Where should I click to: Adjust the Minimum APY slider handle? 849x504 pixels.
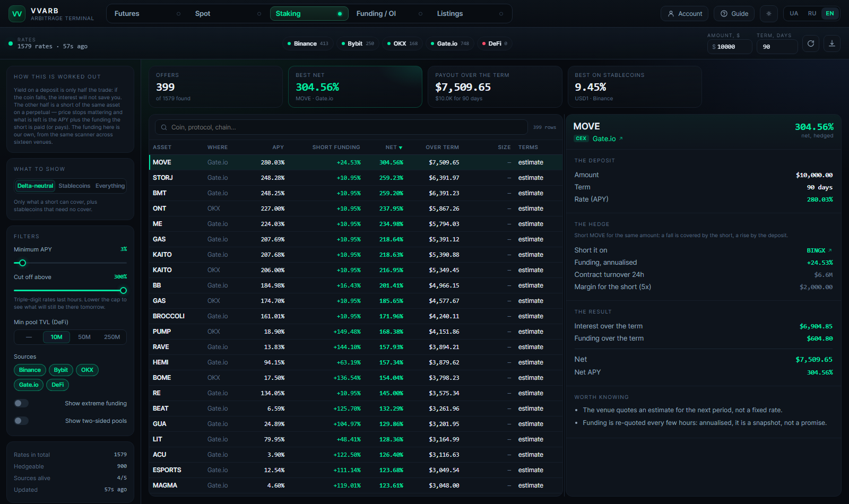click(22, 263)
